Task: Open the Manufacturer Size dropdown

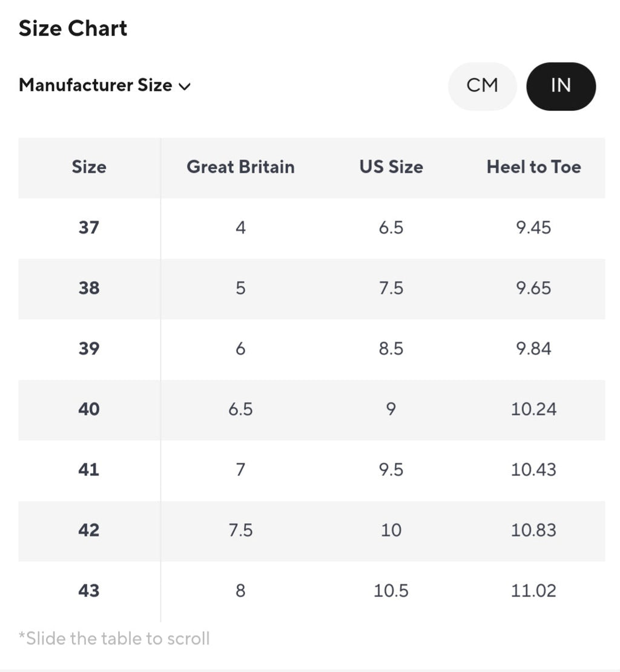Action: point(96,85)
